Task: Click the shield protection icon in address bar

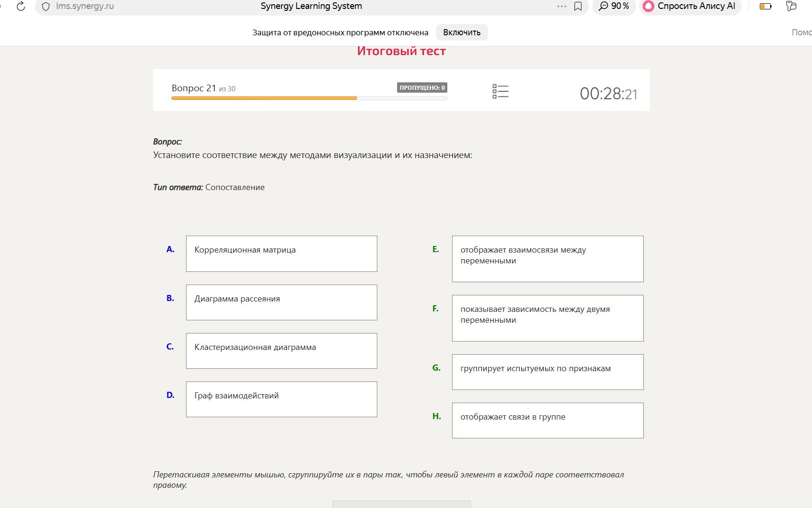Action: (x=46, y=7)
